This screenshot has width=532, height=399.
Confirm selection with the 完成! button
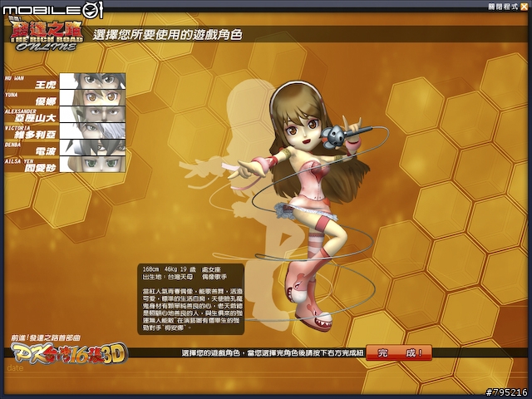point(399,352)
